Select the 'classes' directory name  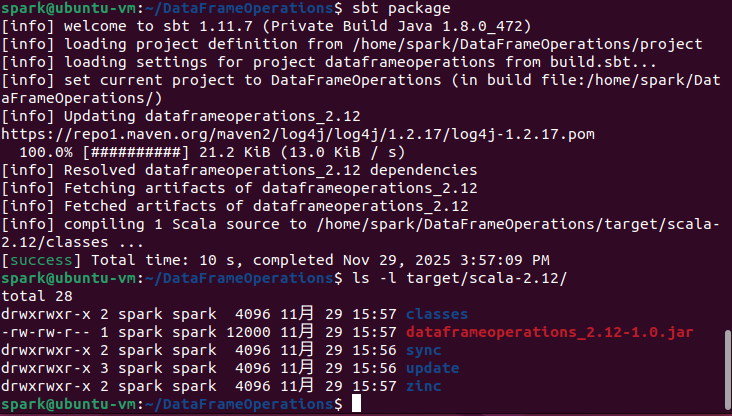tap(437, 314)
